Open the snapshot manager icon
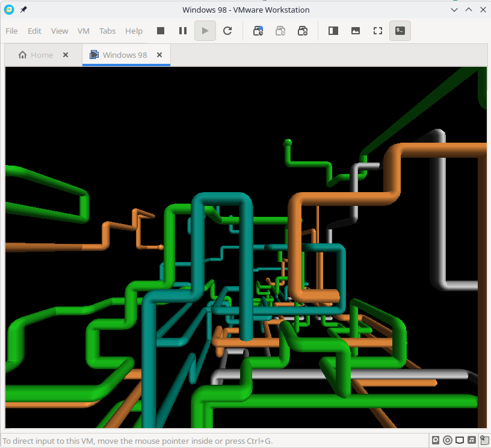The height and width of the screenshot is (448, 491). [303, 31]
